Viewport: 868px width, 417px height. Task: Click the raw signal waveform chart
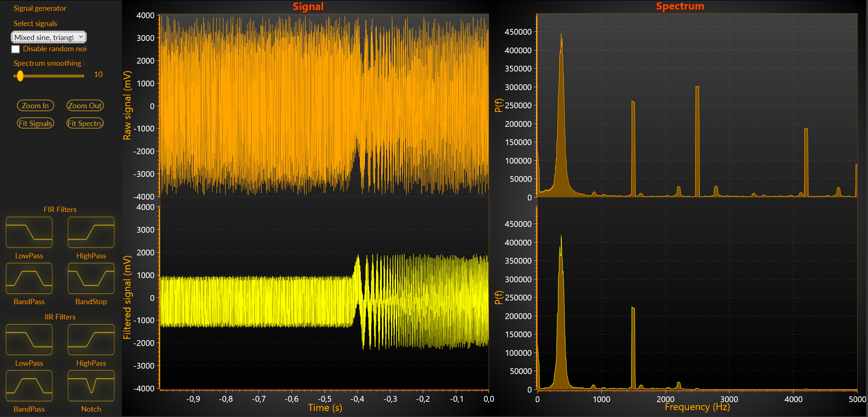point(324,105)
